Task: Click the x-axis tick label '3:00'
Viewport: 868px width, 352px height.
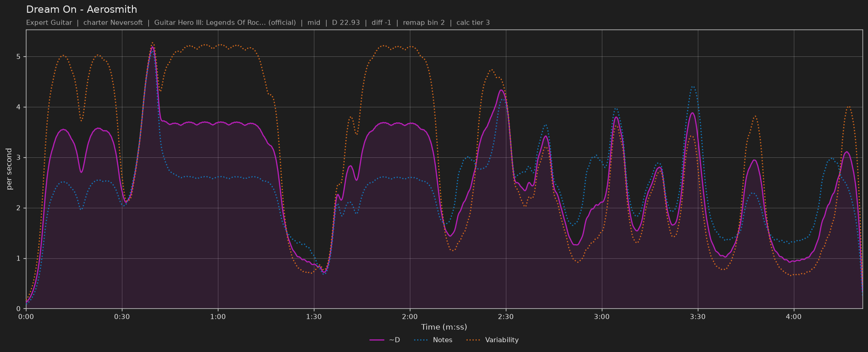Action: [x=602, y=317]
